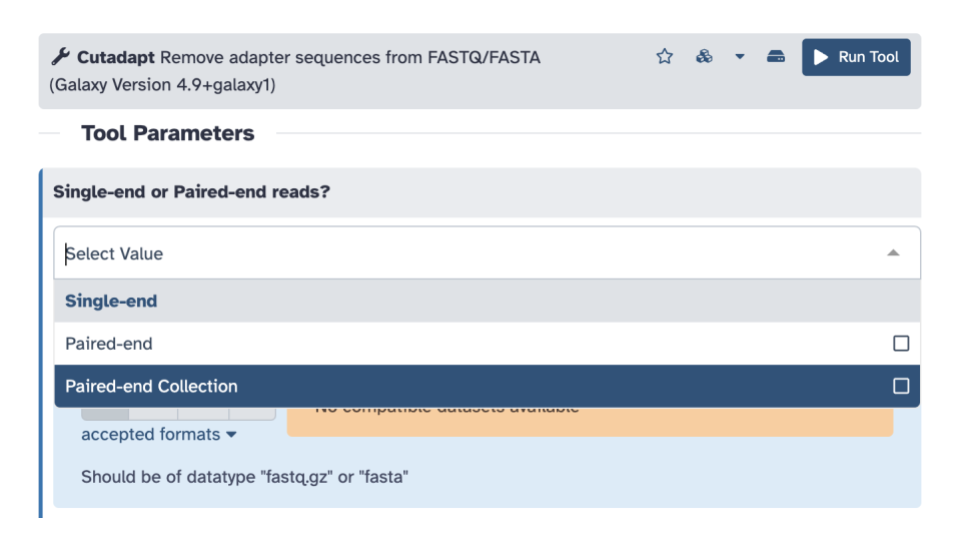Choose the Paired-end Collection option
The width and height of the screenshot is (960, 540).
tap(487, 386)
